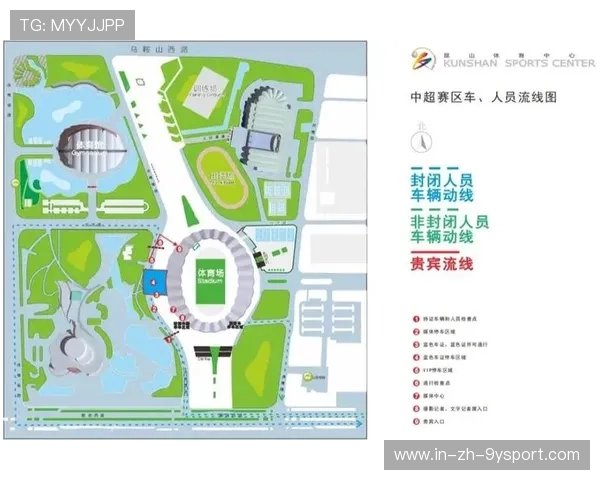Viewport: 600px width, 480px height.
Task: Click the 田径场 track field label
Action: click(x=222, y=178)
